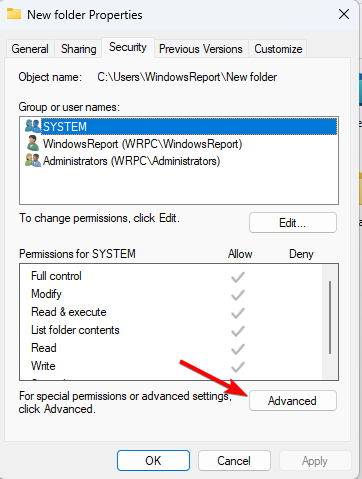Click the Cancel button

[234, 460]
